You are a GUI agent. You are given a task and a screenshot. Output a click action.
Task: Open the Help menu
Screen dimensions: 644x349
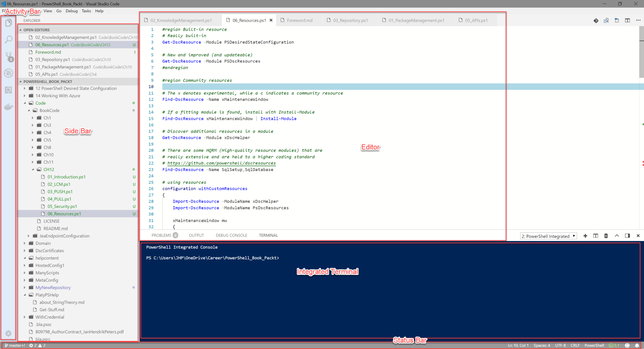point(99,11)
